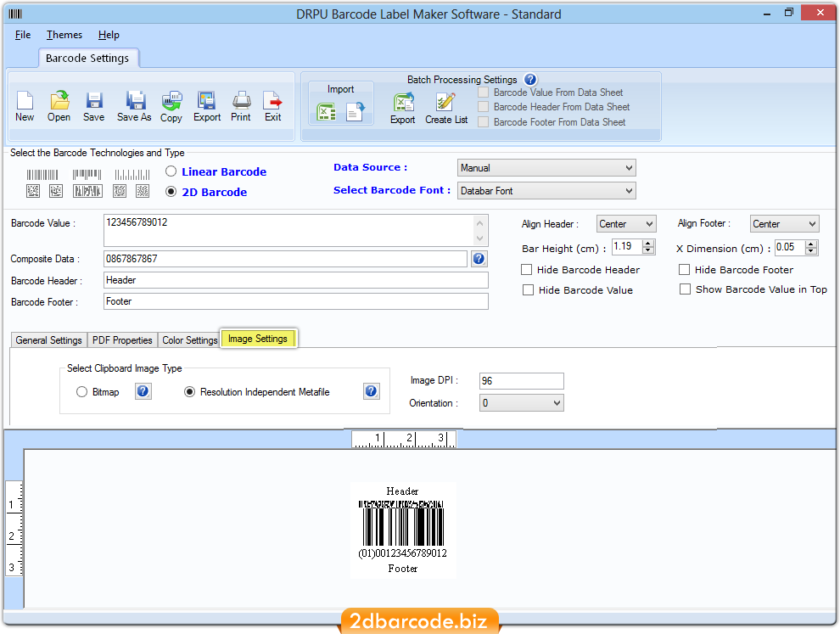
Task: Check Hide Barcode Footer
Action: pyautogui.click(x=684, y=270)
